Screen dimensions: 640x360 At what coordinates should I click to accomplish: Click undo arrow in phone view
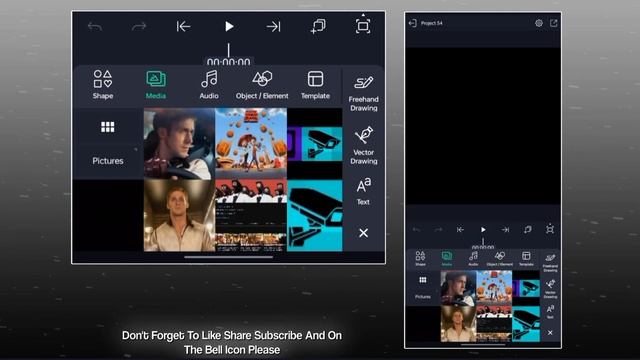click(x=416, y=230)
